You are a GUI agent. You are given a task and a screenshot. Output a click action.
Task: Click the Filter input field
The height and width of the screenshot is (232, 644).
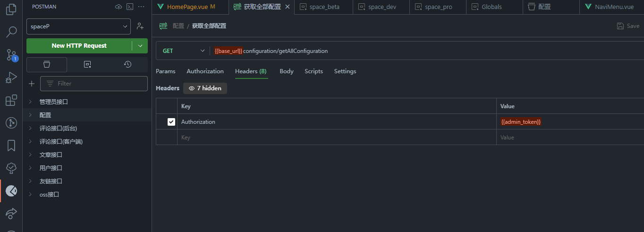click(99, 84)
